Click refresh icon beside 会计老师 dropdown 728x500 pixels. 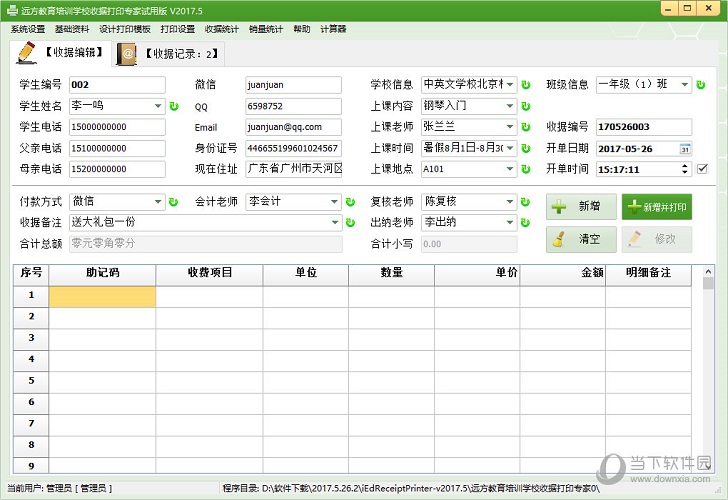point(350,202)
